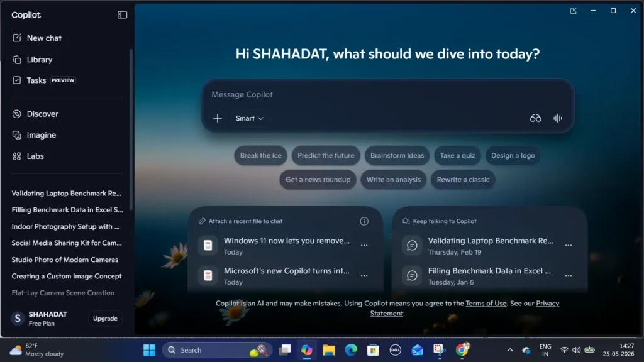
Task: Open Task View from the taskbar
Action: coord(285,350)
